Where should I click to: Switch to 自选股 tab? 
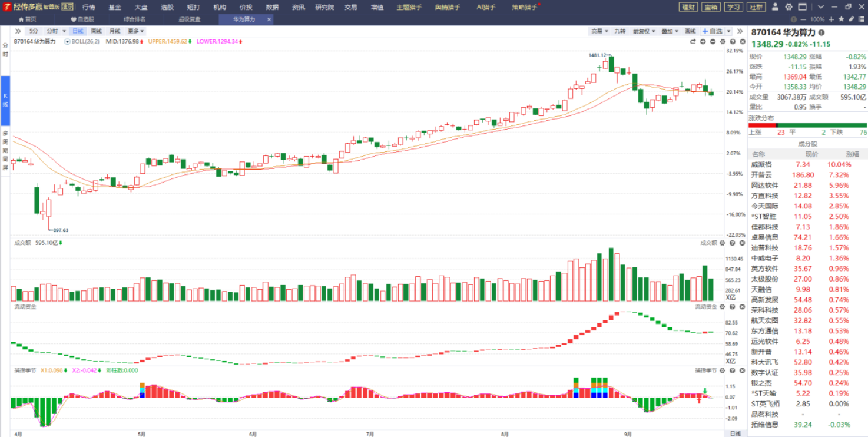coord(82,19)
